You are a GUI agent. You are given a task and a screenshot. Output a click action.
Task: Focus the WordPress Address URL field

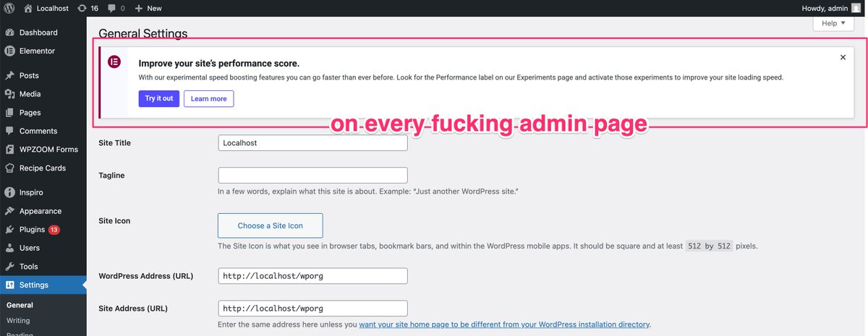coord(312,276)
